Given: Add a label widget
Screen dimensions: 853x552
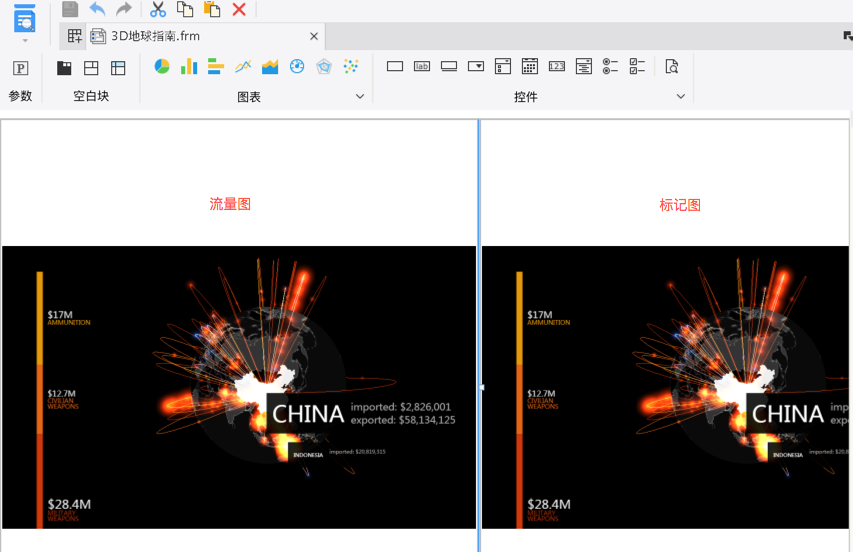Looking at the screenshot, I should (x=422, y=66).
